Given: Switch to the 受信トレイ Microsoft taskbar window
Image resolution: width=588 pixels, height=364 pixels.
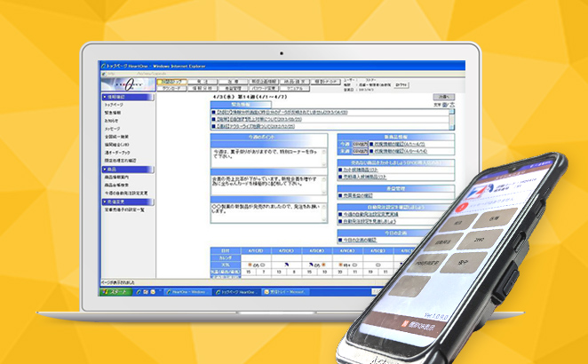Looking at the screenshot, I should click(286, 292).
